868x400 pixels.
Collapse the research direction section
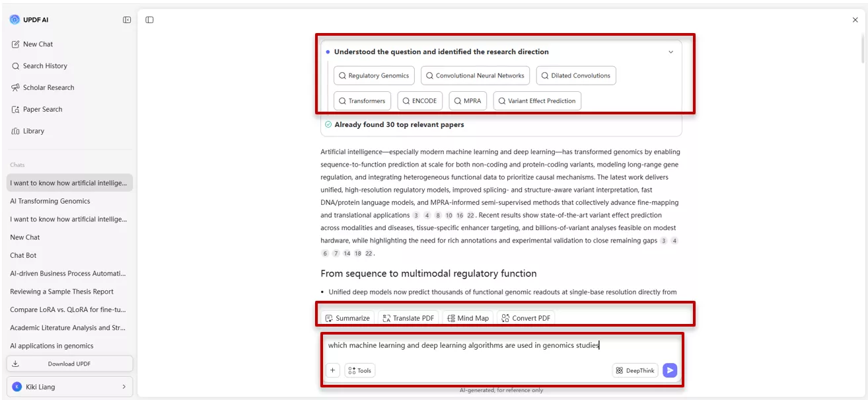(x=670, y=51)
